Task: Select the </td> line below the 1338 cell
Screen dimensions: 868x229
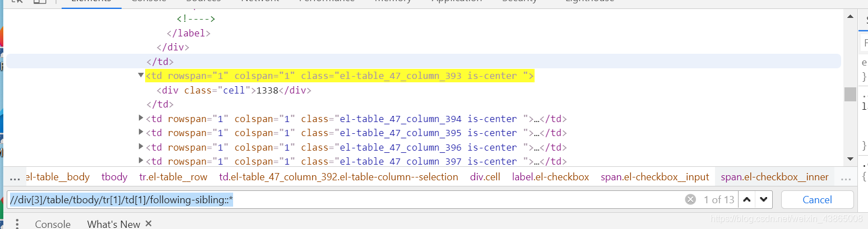Action: click(x=160, y=105)
